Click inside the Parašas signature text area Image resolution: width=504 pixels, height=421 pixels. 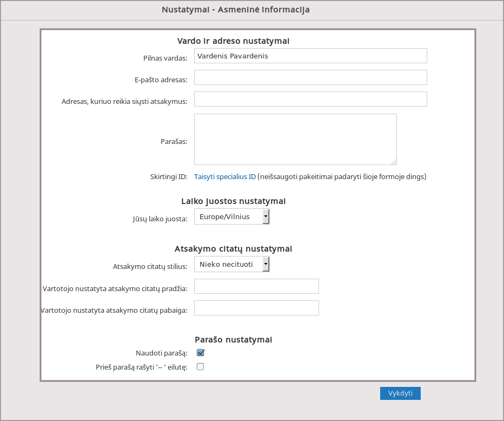295,139
